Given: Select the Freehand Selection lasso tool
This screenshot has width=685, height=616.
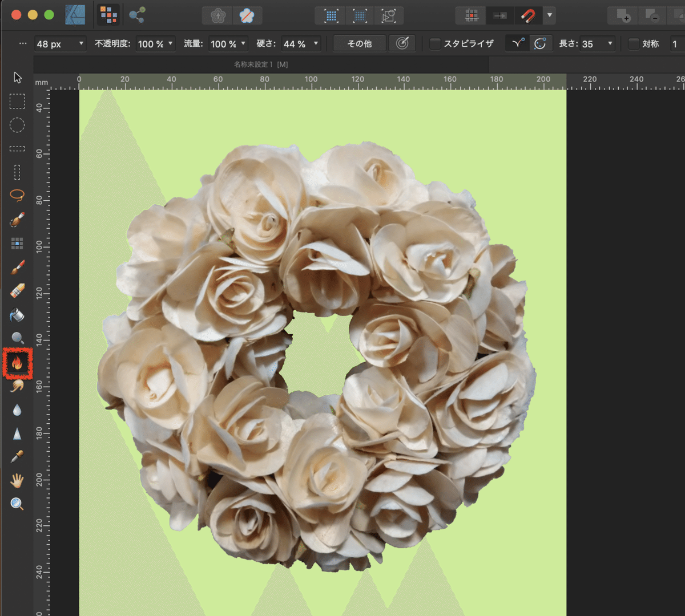Looking at the screenshot, I should pyautogui.click(x=17, y=196).
